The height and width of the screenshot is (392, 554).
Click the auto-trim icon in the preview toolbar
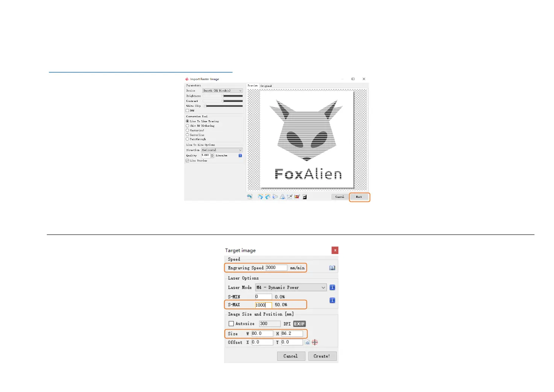tap(297, 197)
